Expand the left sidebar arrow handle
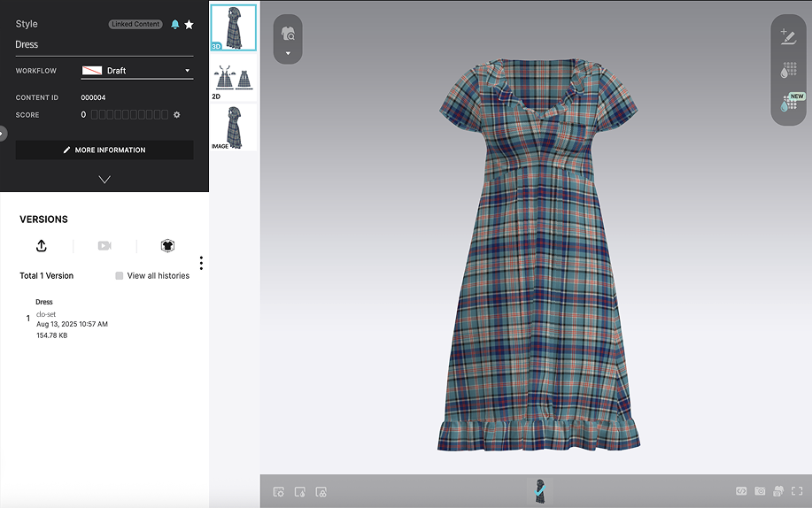The image size is (812, 508). tap(3, 134)
